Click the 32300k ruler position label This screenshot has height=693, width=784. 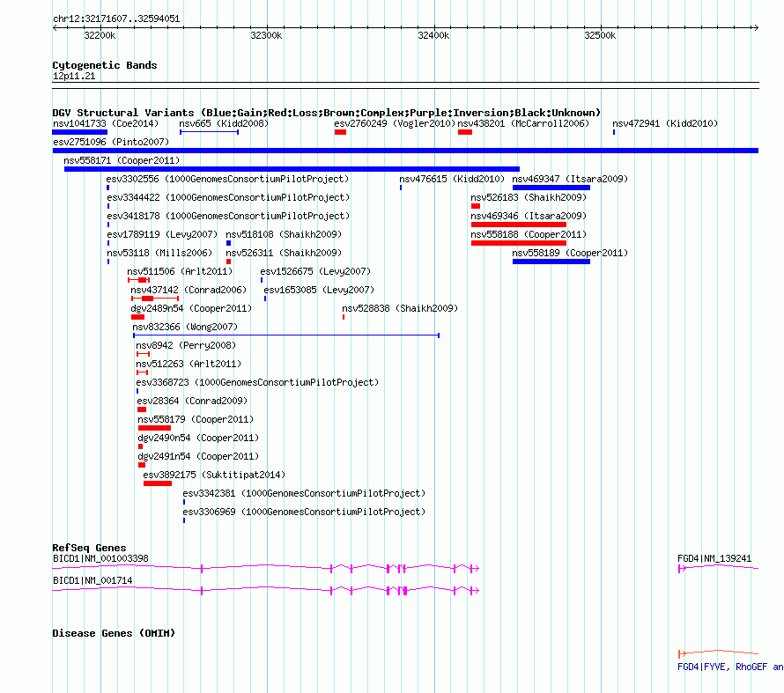pyautogui.click(x=266, y=35)
